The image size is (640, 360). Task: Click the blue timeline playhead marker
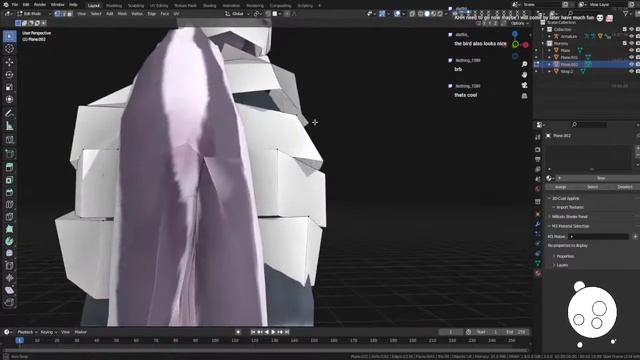(x=19, y=340)
